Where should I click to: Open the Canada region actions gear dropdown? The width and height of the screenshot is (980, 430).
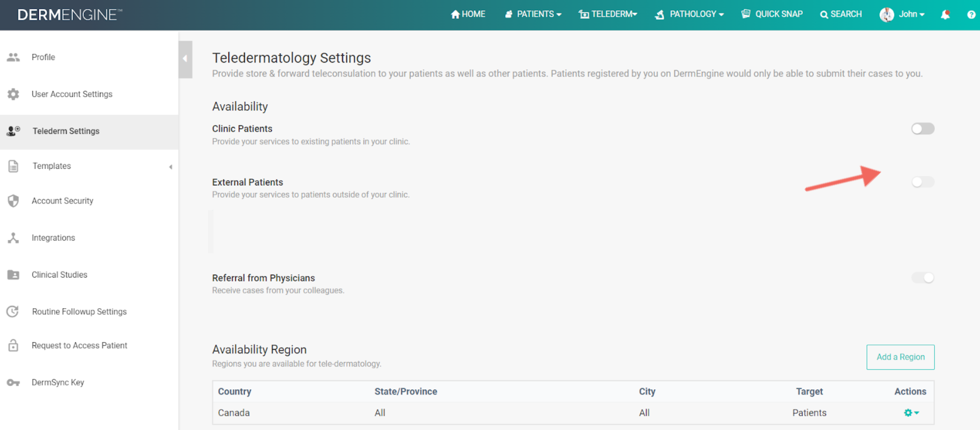point(911,413)
